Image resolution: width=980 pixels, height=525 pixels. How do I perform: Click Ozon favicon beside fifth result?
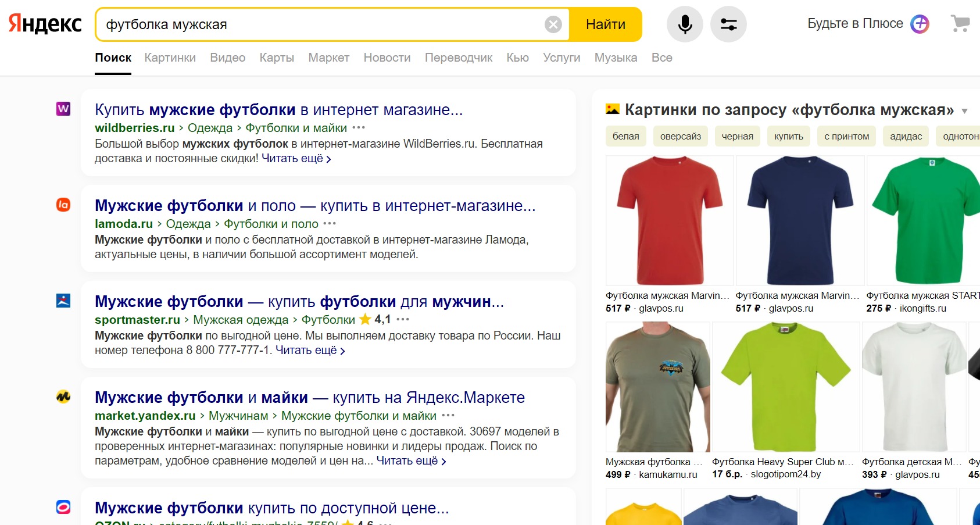click(x=63, y=507)
